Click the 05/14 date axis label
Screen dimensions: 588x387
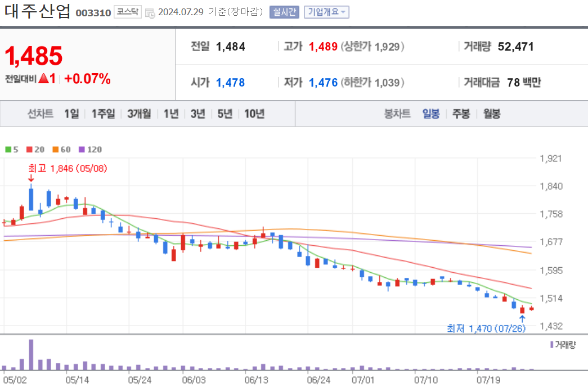tap(77, 380)
